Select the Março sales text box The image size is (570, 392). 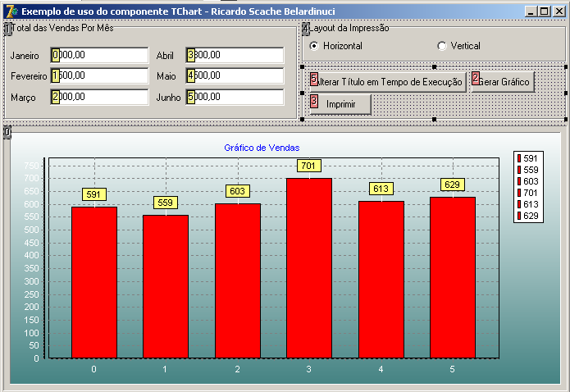pos(98,96)
